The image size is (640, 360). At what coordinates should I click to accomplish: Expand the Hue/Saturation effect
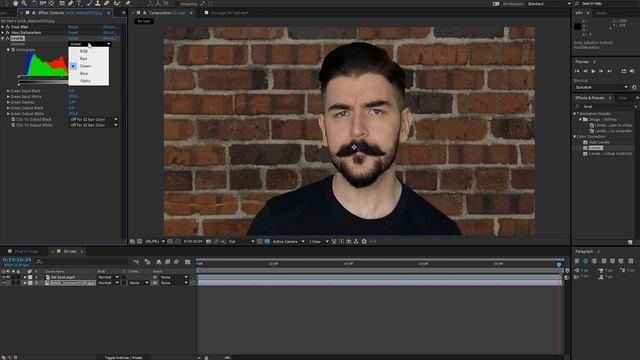tap(3, 33)
